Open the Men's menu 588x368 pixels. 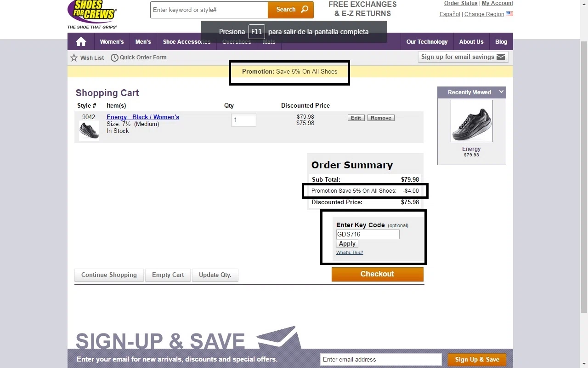[143, 41]
